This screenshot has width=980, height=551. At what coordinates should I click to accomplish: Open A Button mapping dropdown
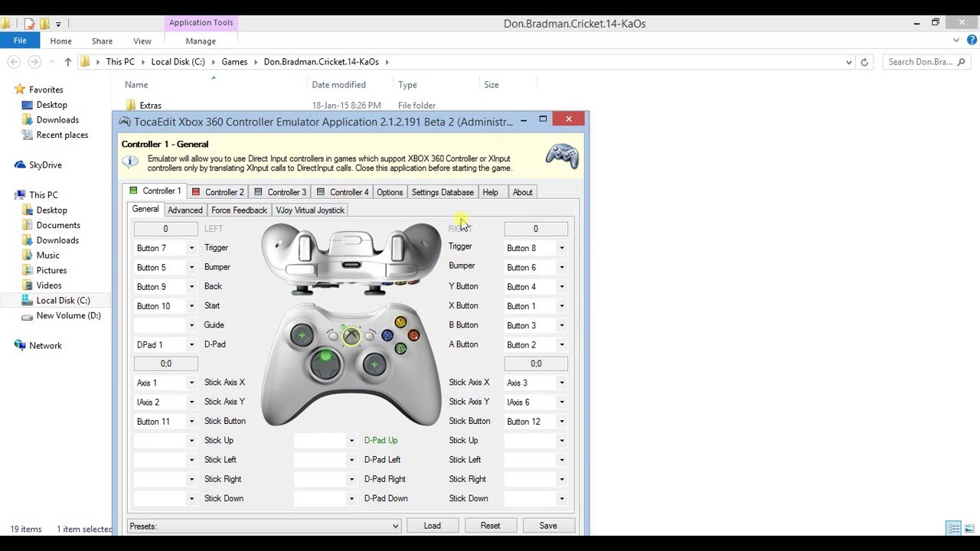pyautogui.click(x=561, y=344)
